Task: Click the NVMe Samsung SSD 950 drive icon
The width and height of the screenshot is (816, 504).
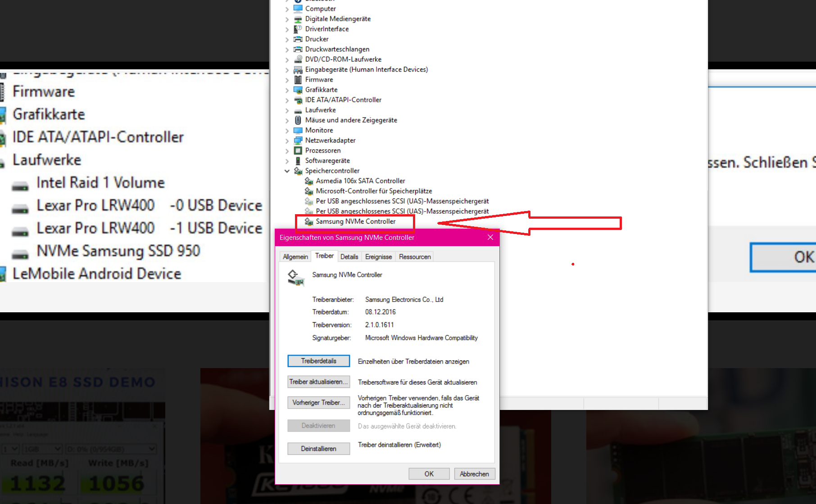Action: click(20, 253)
